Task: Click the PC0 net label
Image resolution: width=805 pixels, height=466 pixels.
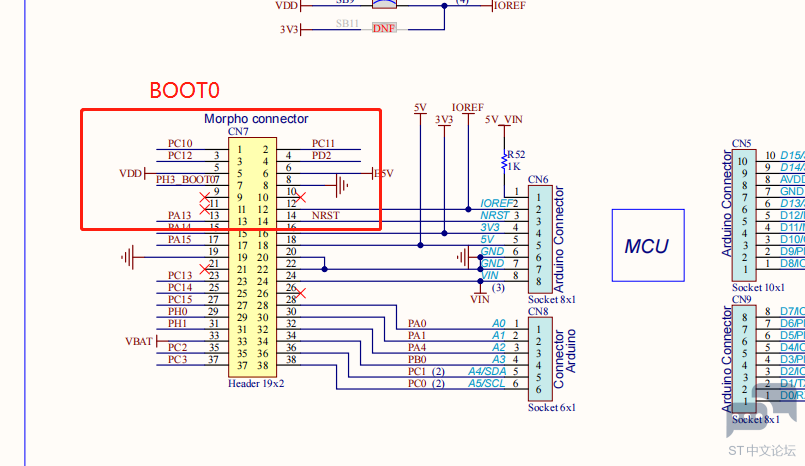Action: tap(417, 384)
